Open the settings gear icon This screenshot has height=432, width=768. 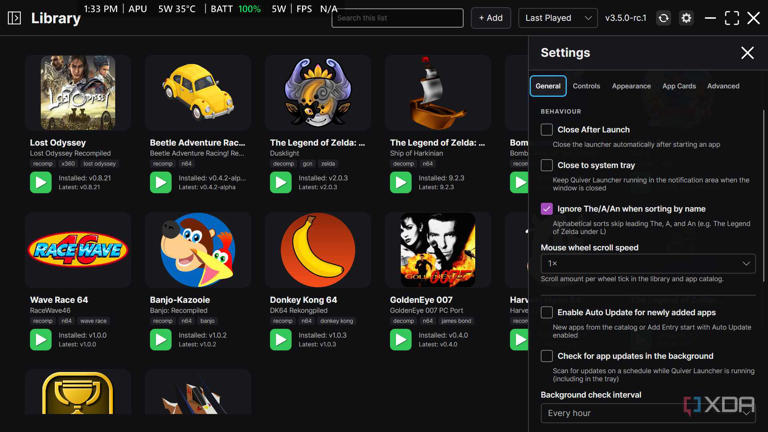pos(686,18)
